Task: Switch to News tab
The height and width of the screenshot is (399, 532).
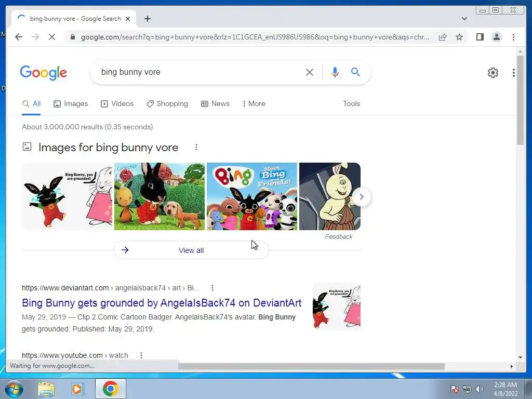Action: [215, 104]
